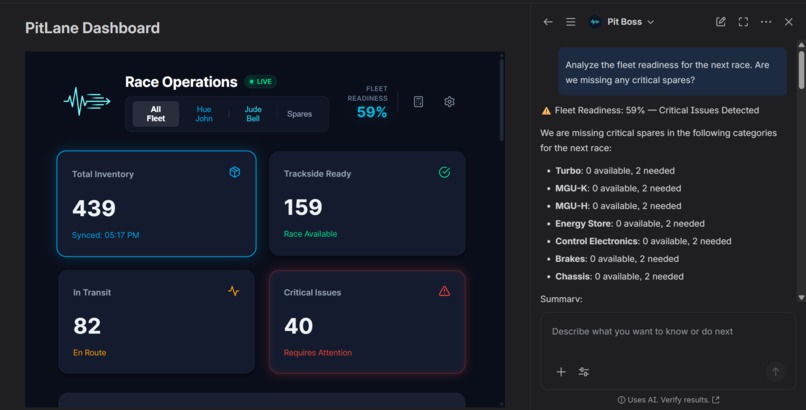Click the Fleet Readiness 59% value
The width and height of the screenshot is (806, 410).
pos(372,112)
